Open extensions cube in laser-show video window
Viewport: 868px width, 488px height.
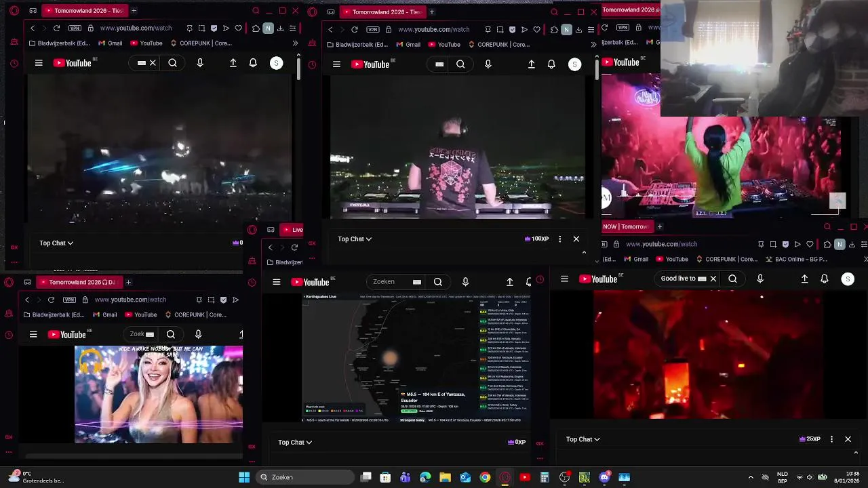click(256, 28)
